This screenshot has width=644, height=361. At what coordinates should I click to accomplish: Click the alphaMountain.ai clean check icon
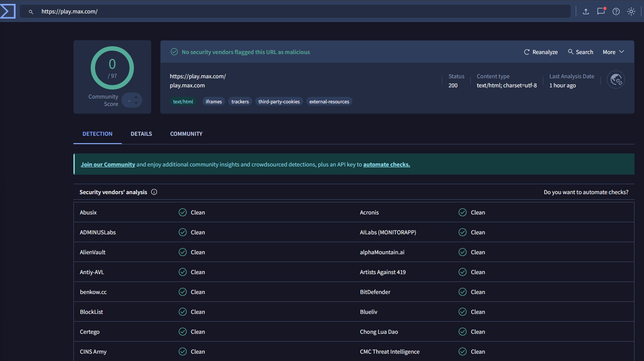click(x=463, y=252)
